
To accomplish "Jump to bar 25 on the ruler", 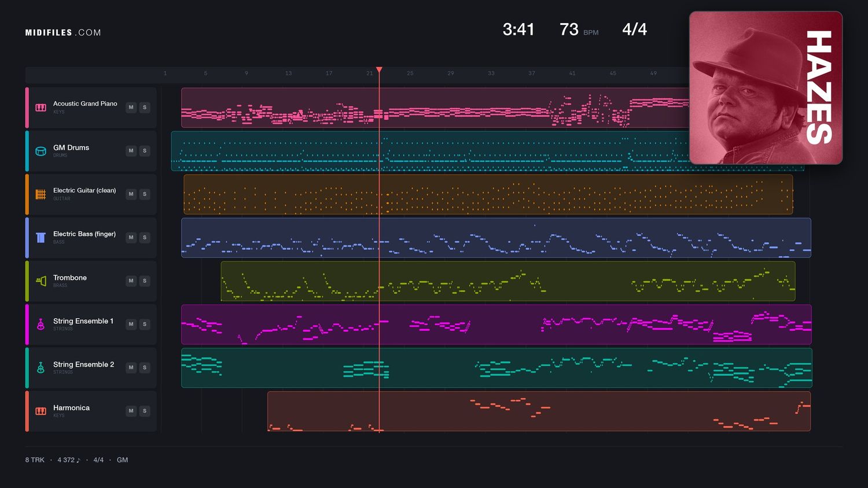I will 410,73.
